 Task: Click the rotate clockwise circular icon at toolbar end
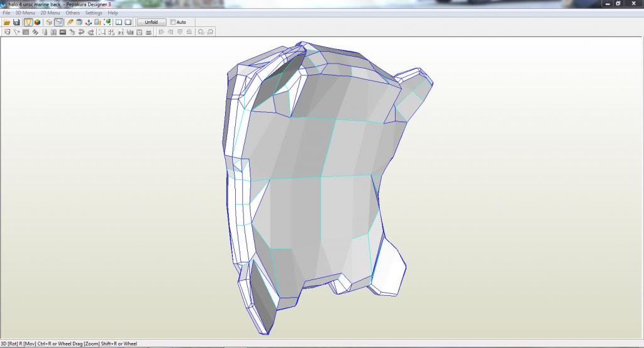click(210, 32)
